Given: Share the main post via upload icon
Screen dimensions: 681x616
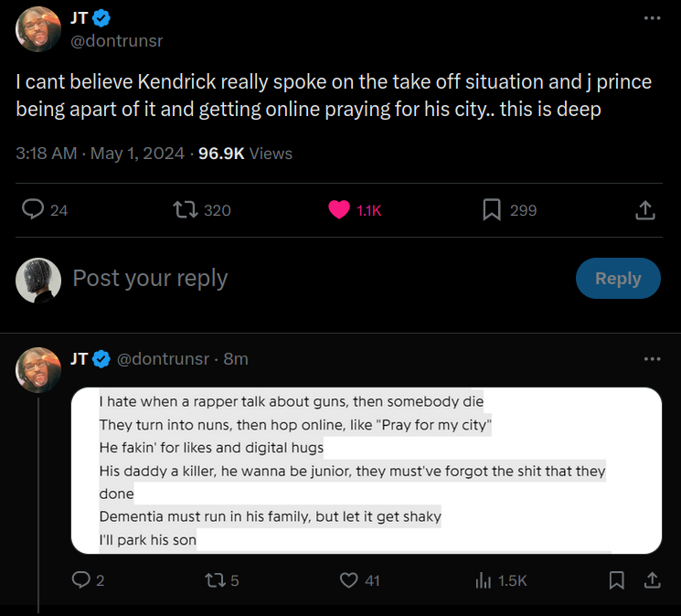Looking at the screenshot, I should click(x=644, y=210).
